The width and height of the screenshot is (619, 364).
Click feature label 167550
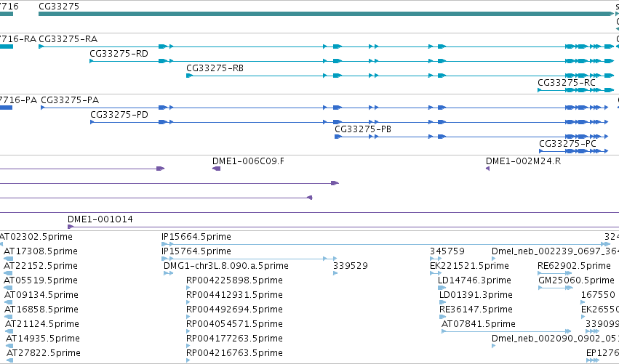(598, 295)
